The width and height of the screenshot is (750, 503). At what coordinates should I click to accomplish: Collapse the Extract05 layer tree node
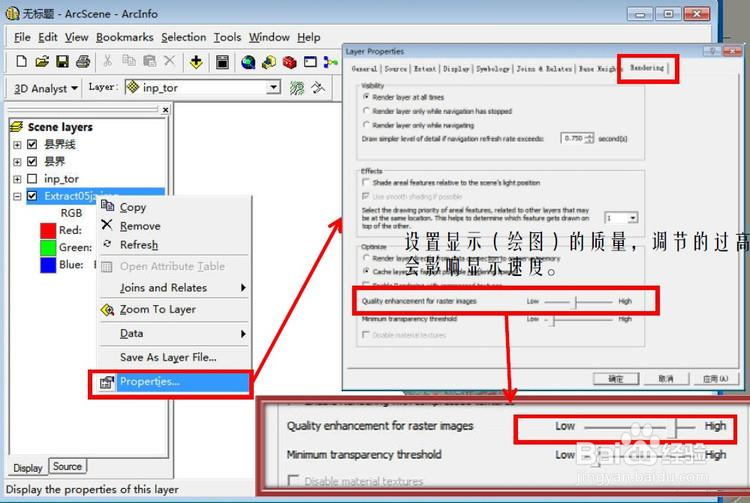click(x=17, y=196)
